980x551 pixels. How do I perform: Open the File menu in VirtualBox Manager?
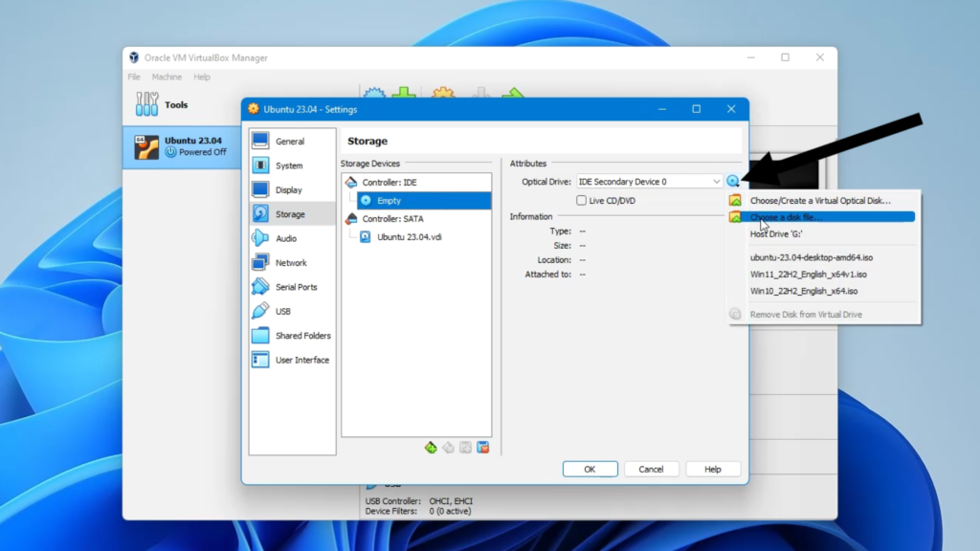coord(134,77)
